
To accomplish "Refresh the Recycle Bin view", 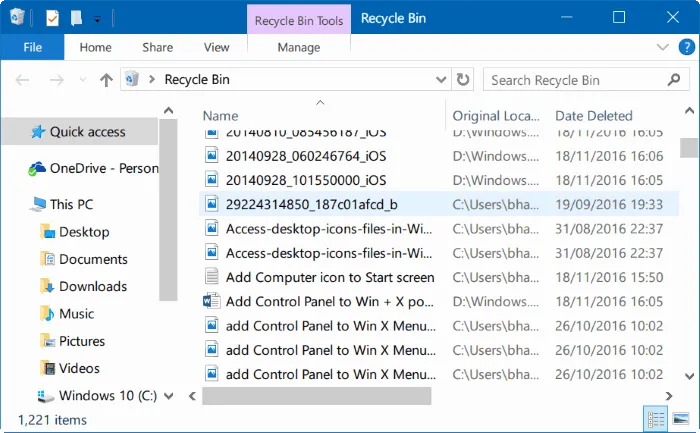I will click(x=462, y=80).
